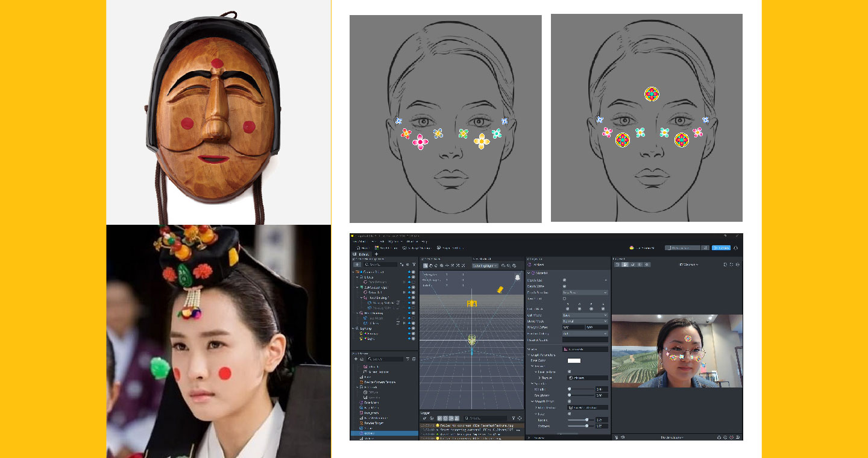Screen dimensions: 868x458
Task: Click the Asset Browser search field
Action: [386, 359]
